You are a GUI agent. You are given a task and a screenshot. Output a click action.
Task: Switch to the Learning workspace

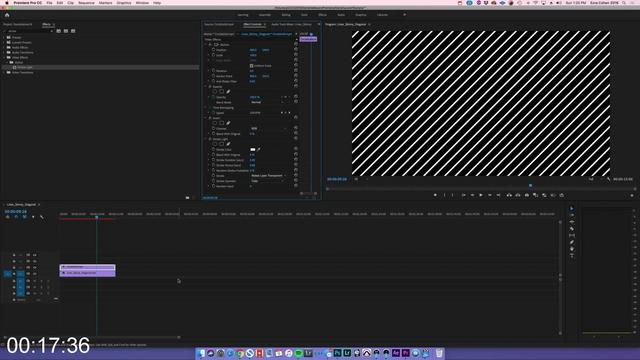pos(243,15)
